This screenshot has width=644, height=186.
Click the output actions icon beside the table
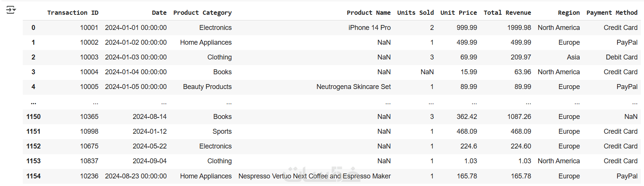pos(11,10)
